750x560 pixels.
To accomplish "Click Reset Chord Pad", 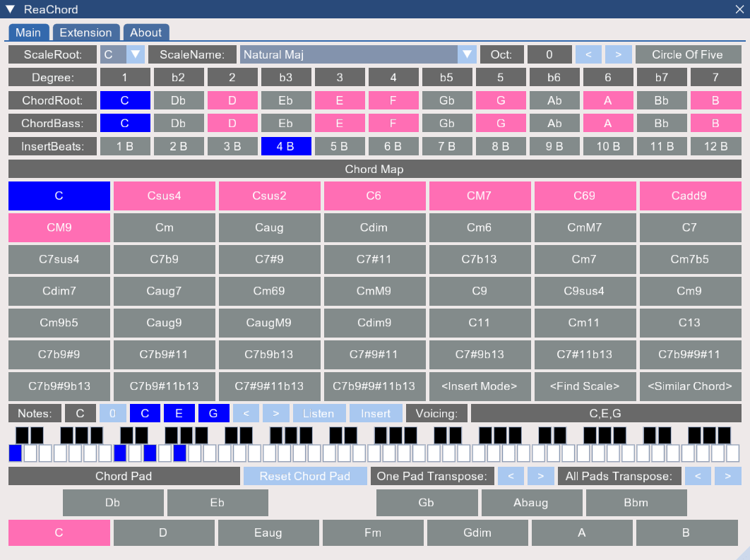I will pos(304,476).
